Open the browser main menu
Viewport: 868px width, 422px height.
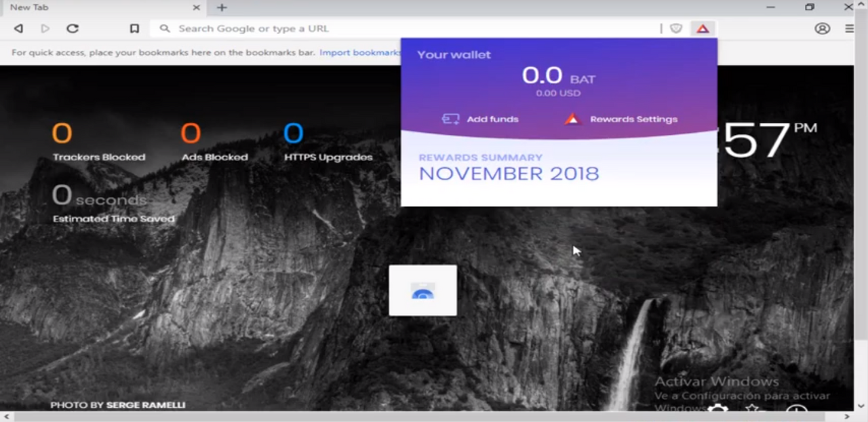tap(850, 28)
